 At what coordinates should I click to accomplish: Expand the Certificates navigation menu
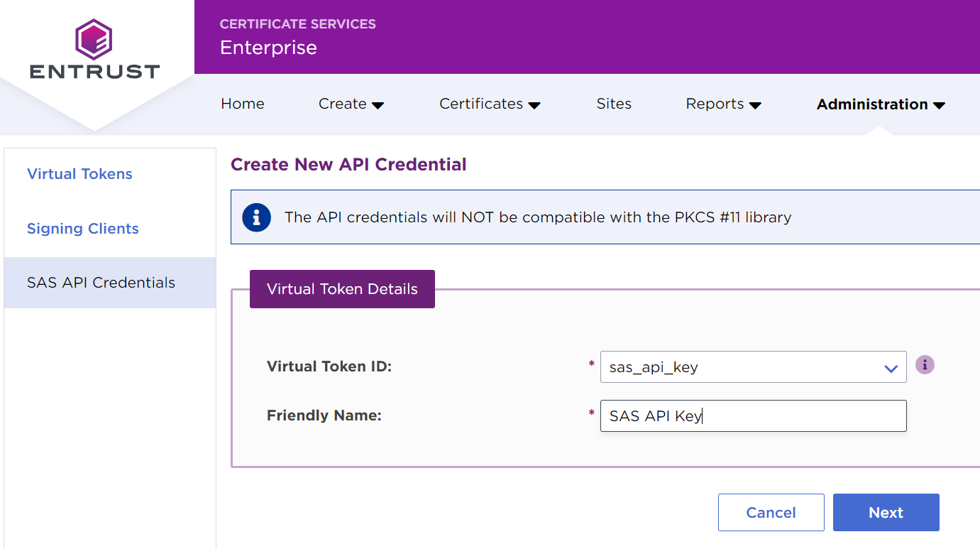pyautogui.click(x=489, y=104)
